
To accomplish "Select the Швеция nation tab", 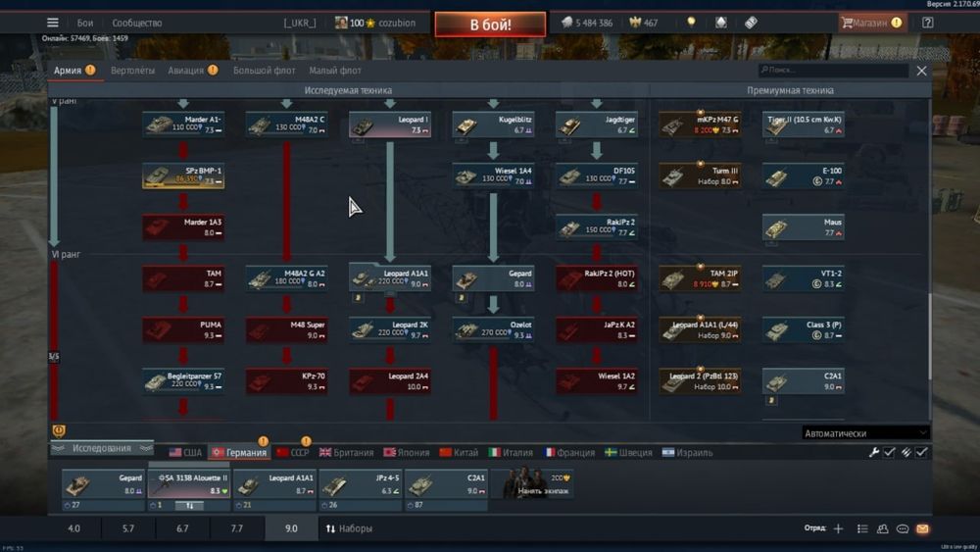I will (629, 453).
